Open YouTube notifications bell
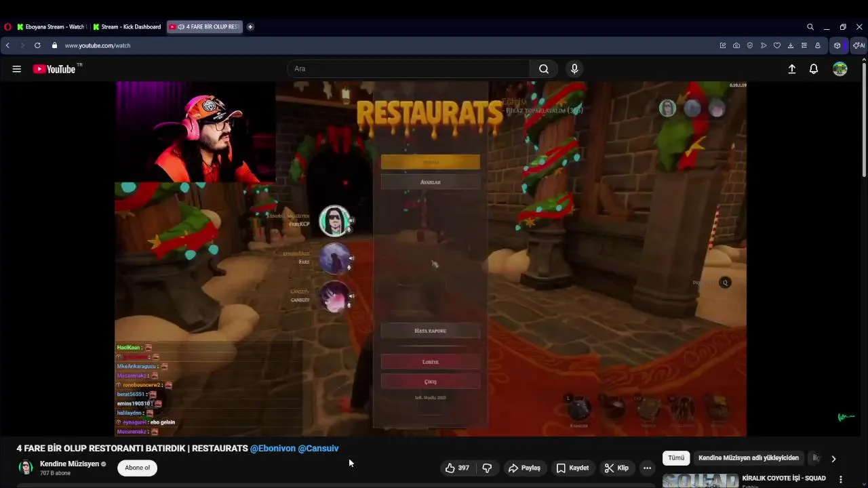This screenshot has width=868, height=488. pyautogui.click(x=814, y=68)
